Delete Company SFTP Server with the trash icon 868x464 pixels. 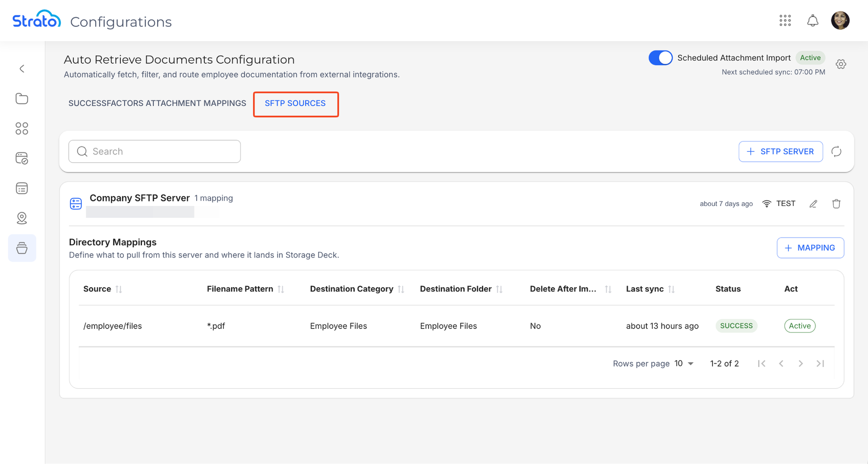836,204
